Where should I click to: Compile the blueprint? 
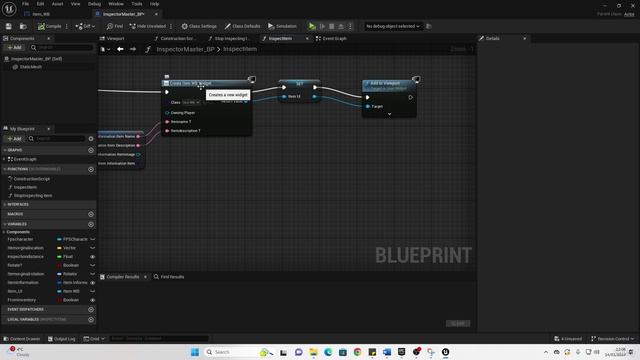[x=49, y=26]
